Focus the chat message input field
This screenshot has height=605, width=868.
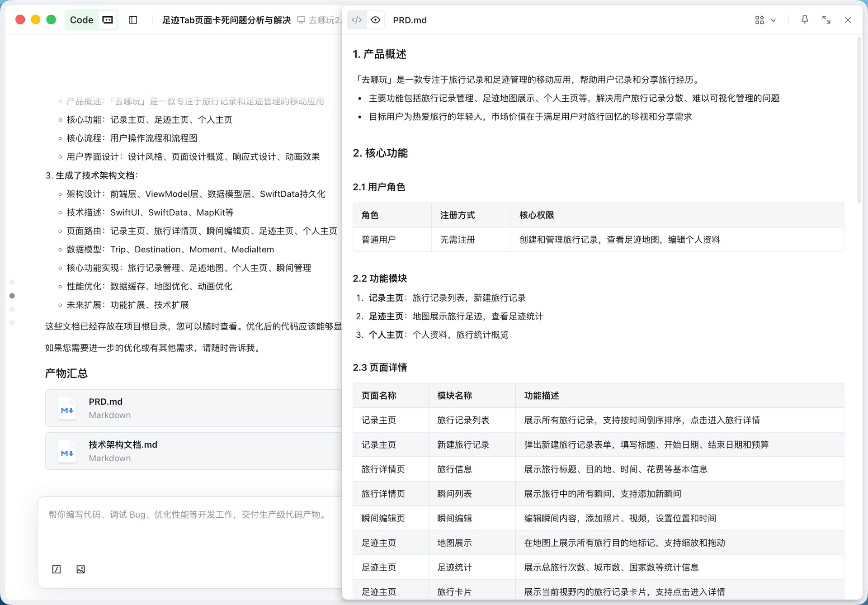[x=190, y=525]
